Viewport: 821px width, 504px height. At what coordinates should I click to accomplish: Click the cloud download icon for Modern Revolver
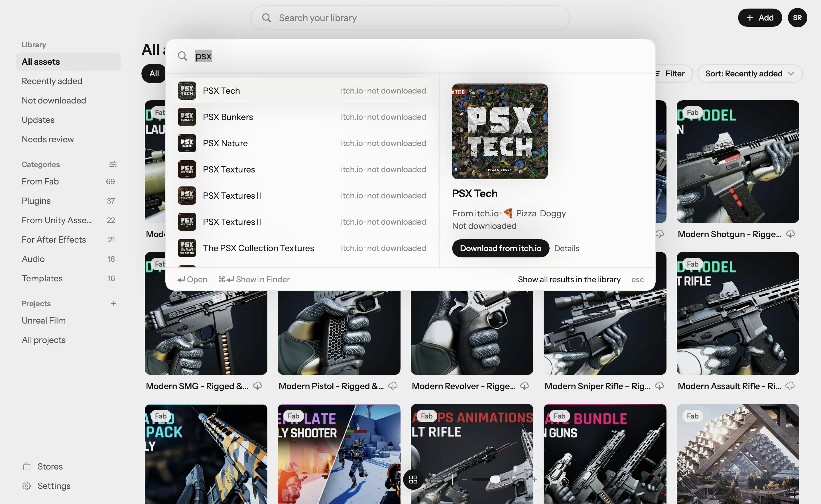click(525, 386)
